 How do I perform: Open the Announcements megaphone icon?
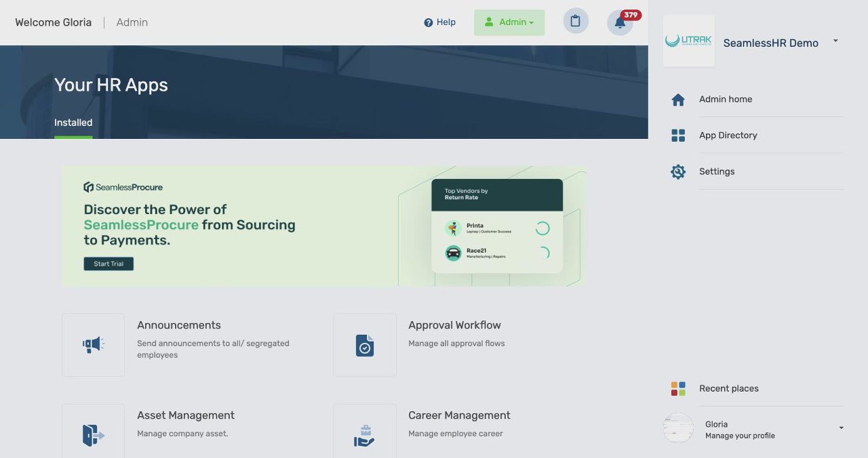pyautogui.click(x=93, y=345)
